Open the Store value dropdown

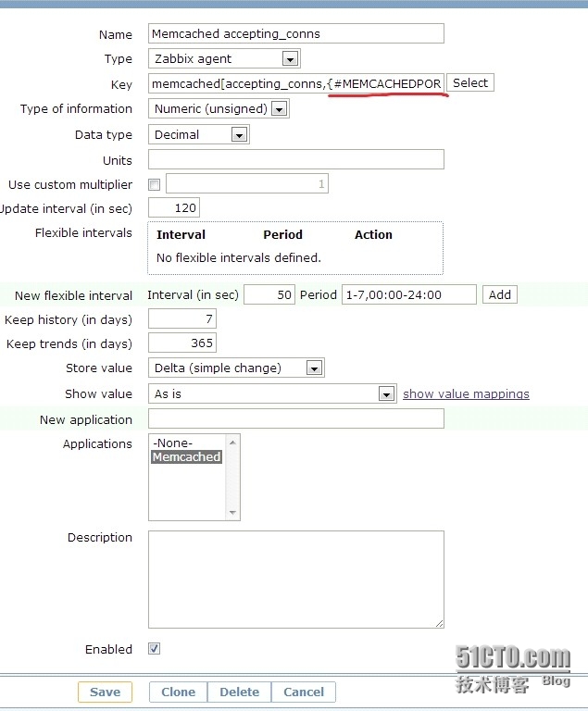pos(236,368)
